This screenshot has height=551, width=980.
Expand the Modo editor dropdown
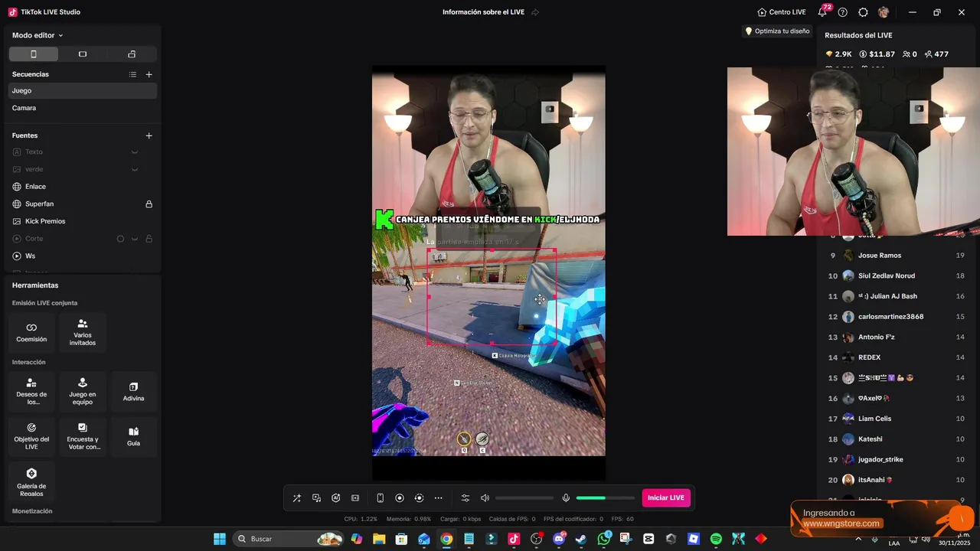38,35
